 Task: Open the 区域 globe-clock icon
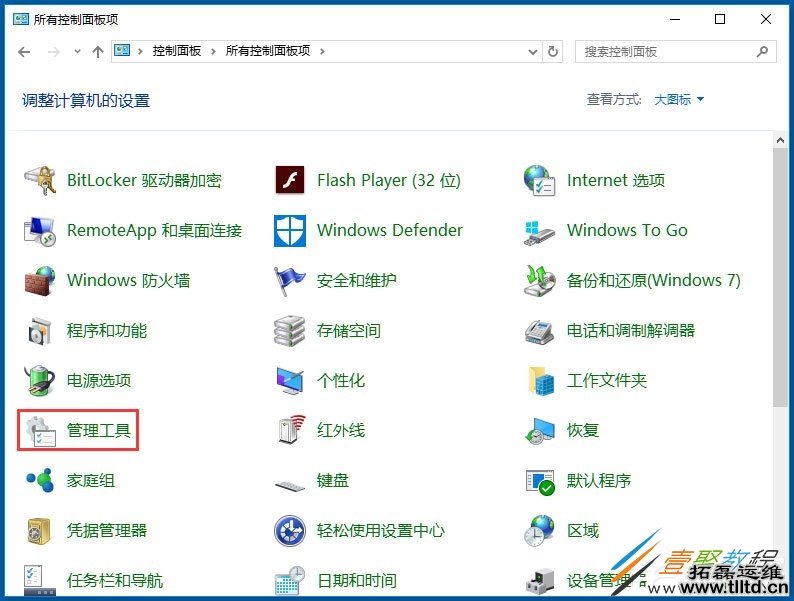click(x=539, y=531)
